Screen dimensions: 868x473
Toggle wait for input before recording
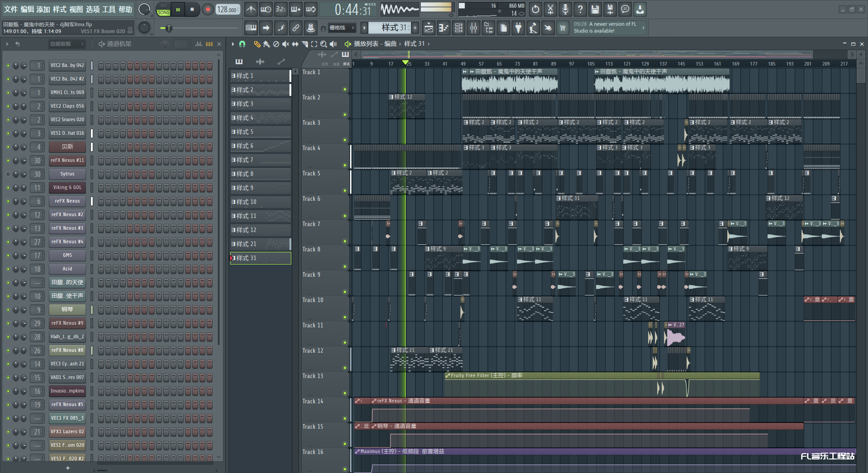pos(266,9)
